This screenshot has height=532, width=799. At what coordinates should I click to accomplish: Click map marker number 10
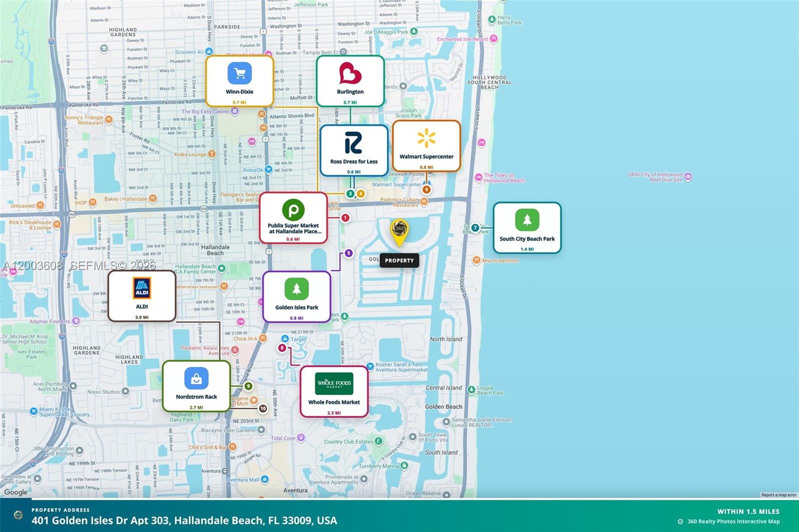pos(263,408)
